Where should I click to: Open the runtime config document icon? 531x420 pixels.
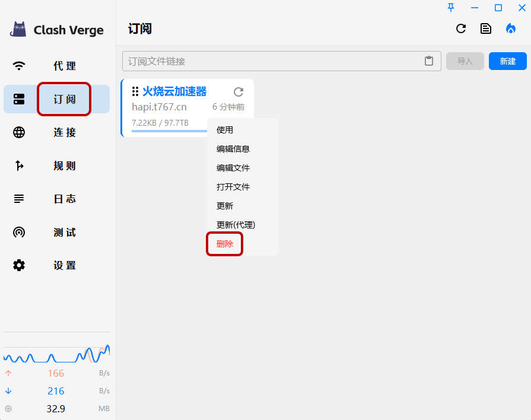click(x=486, y=28)
